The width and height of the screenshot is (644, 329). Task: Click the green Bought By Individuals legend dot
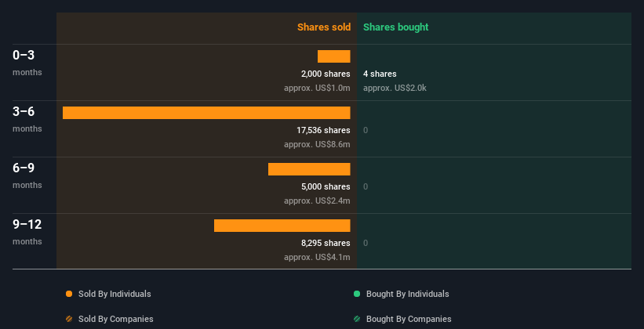[357, 294]
